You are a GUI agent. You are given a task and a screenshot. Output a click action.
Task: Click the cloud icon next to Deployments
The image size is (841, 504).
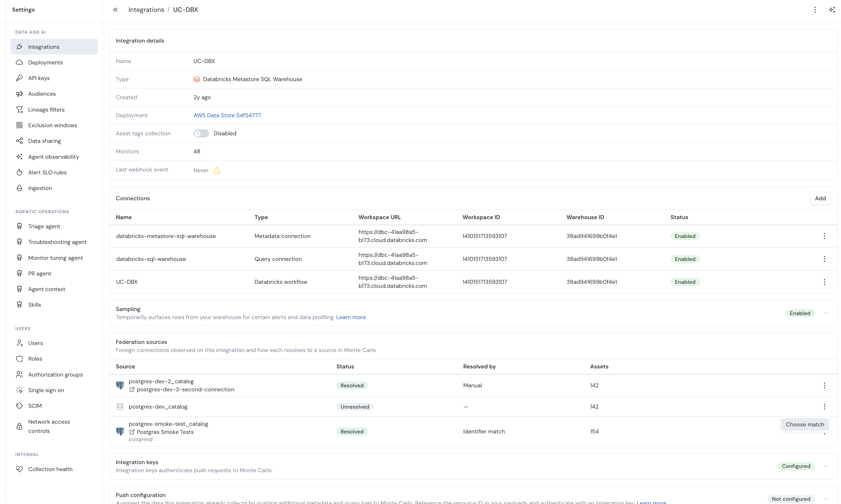point(19,63)
